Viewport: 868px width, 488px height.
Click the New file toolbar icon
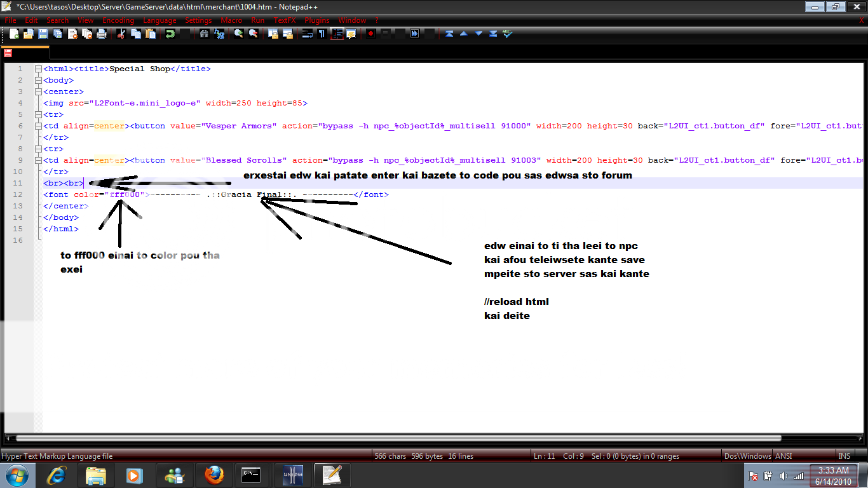coord(14,34)
